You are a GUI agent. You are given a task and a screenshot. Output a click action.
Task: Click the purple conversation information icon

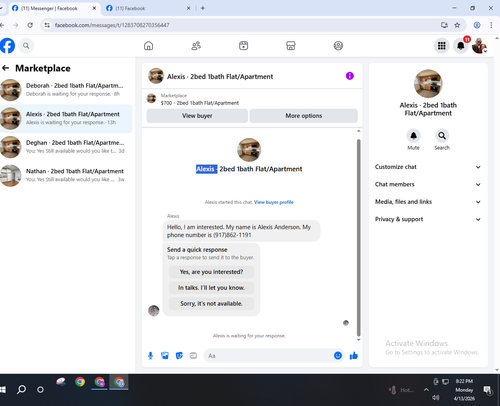pos(349,76)
